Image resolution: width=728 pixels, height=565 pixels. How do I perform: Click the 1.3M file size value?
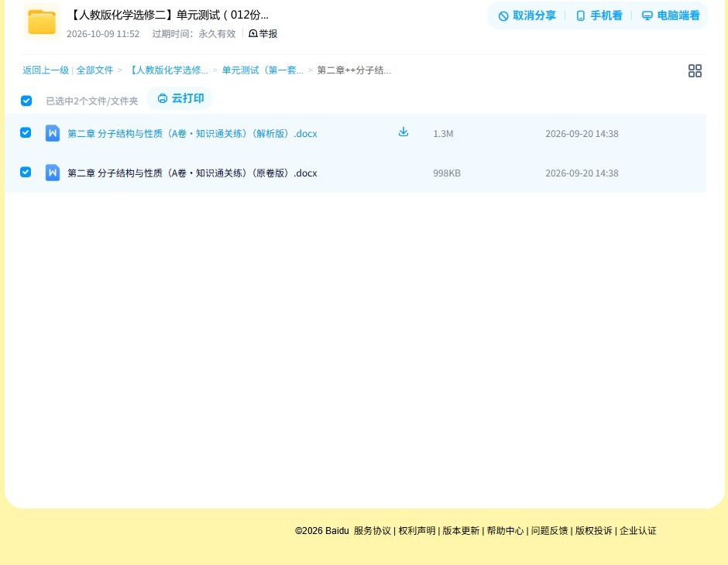point(443,134)
